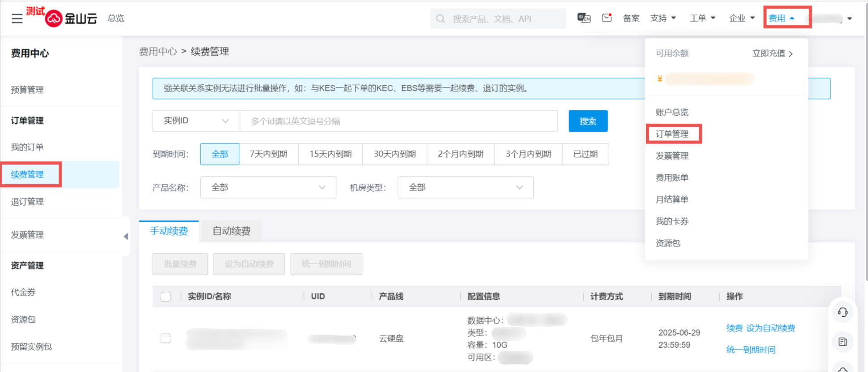
Task: Filter by 7天内到期 expiry option
Action: click(268, 154)
